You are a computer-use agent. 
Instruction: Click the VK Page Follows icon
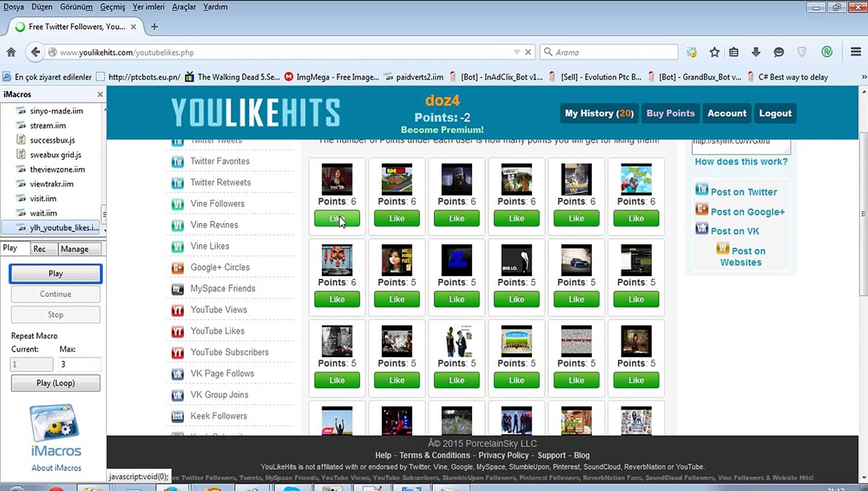click(178, 374)
